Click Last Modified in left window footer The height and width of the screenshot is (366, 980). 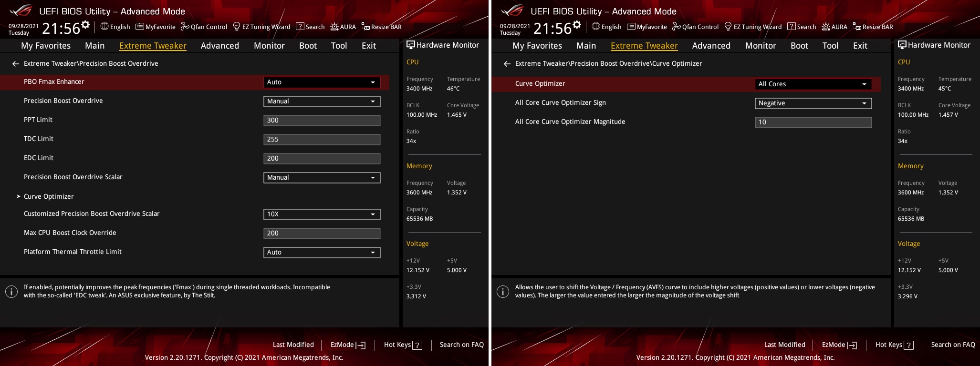[x=293, y=345]
